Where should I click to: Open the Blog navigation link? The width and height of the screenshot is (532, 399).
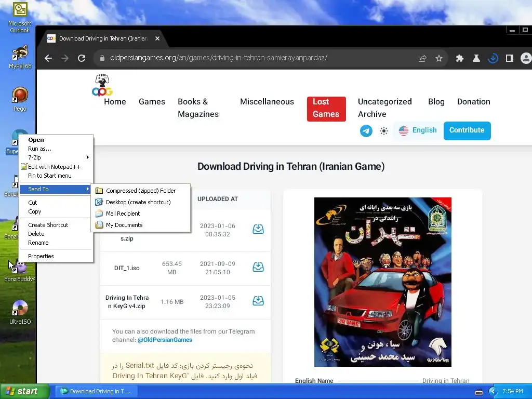(x=436, y=101)
